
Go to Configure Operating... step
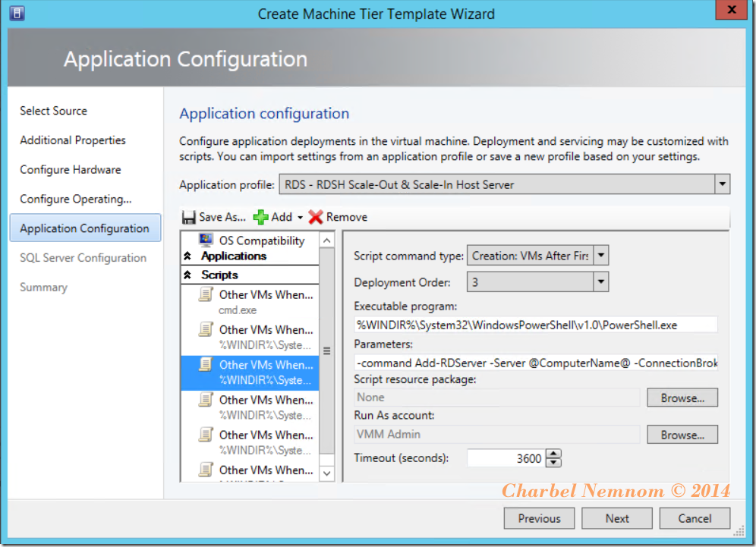76,199
